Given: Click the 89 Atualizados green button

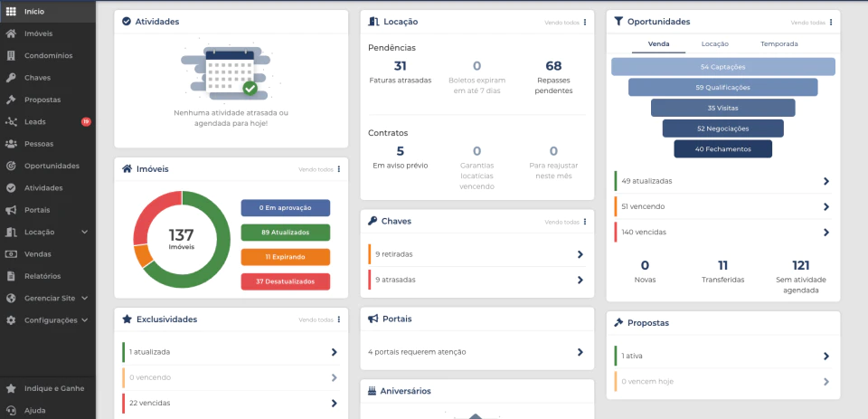Looking at the screenshot, I should click(x=285, y=233).
